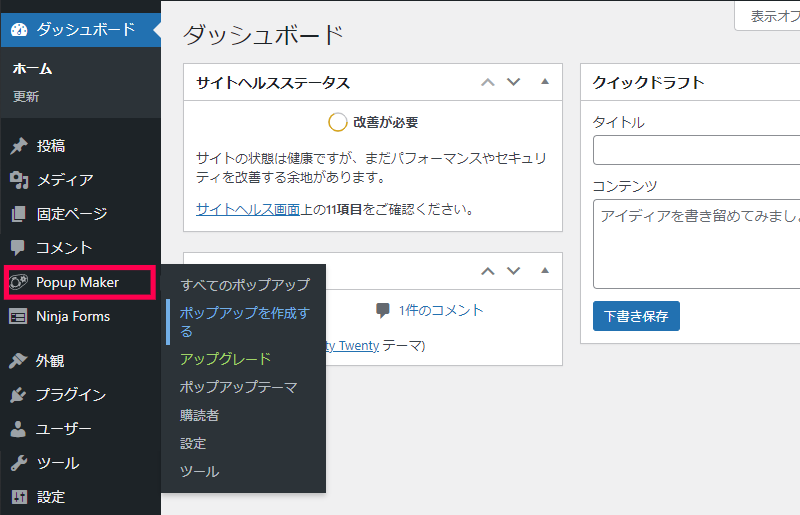The height and width of the screenshot is (515, 800).
Task: Move サイトヘルスステータス panel down
Action: pos(513,82)
